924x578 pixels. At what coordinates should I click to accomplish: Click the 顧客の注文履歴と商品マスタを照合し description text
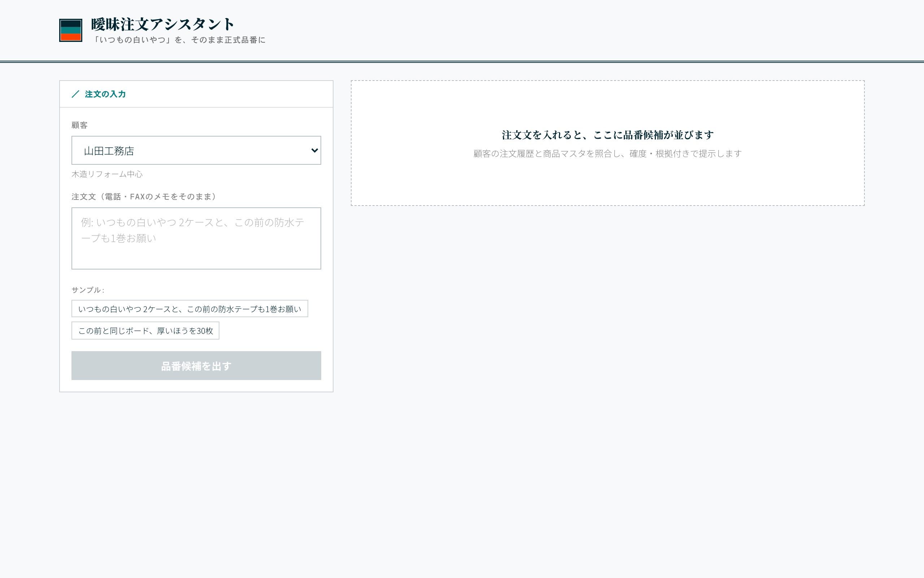point(607,153)
